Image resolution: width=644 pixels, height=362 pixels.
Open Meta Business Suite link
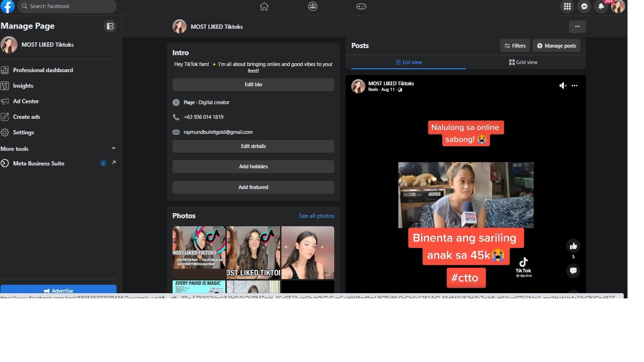(x=39, y=164)
